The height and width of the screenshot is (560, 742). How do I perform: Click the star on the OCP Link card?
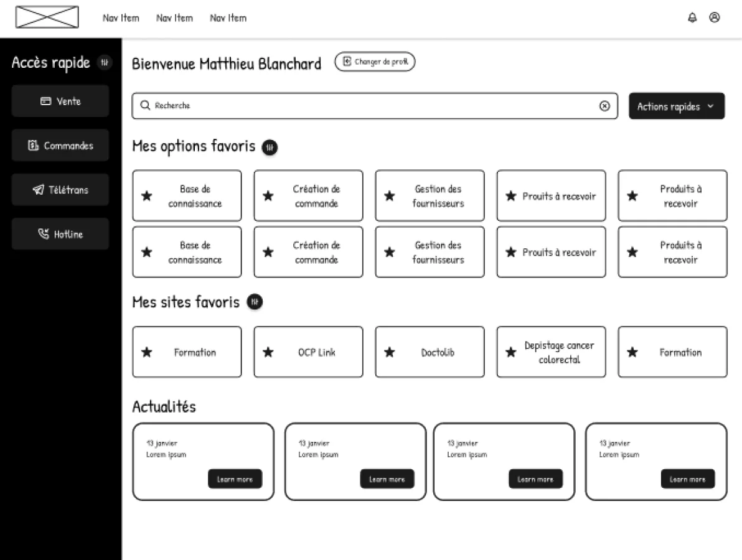tap(268, 352)
